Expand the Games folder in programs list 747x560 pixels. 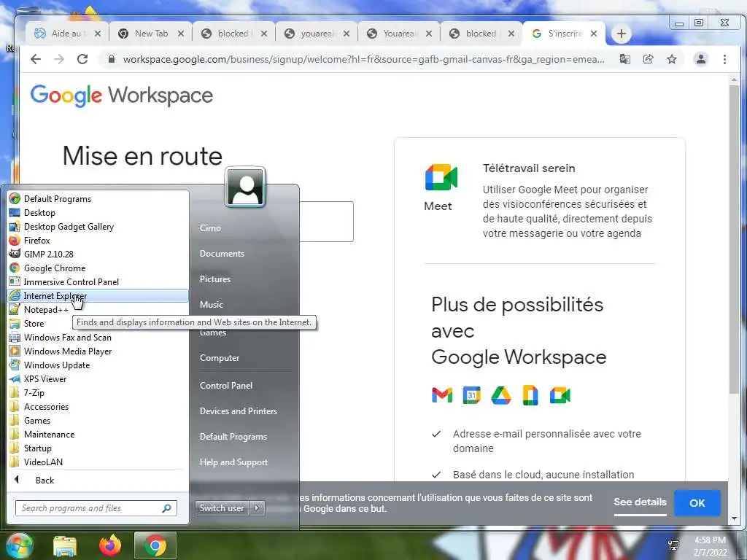(98, 421)
